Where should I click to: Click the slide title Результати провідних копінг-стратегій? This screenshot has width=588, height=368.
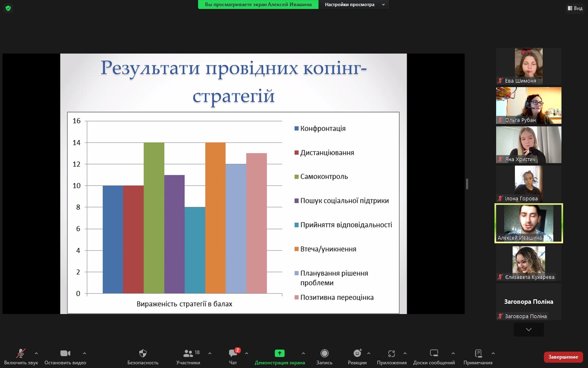point(234,81)
